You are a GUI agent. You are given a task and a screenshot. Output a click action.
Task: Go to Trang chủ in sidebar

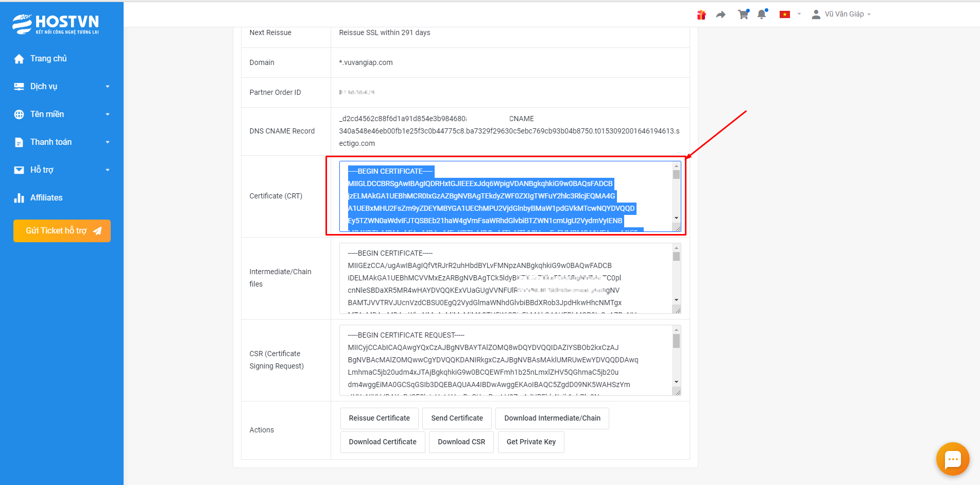pyautogui.click(x=48, y=59)
